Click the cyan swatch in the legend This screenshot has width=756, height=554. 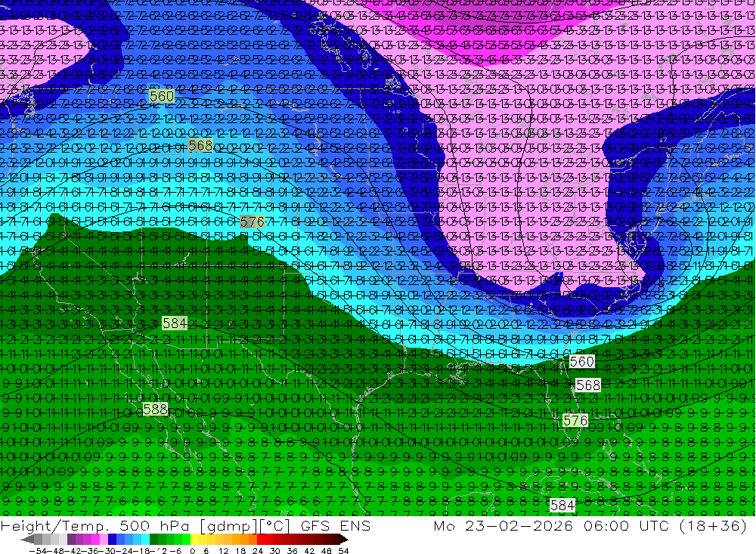point(145,540)
